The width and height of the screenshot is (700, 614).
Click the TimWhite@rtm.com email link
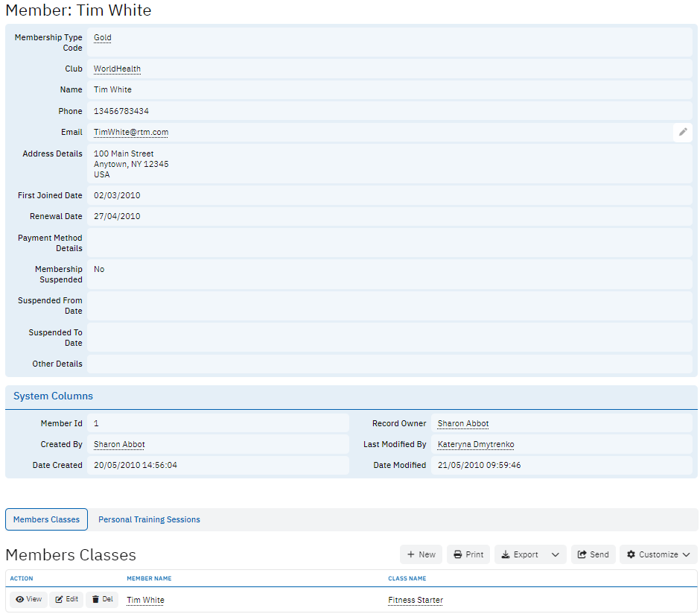click(x=131, y=133)
